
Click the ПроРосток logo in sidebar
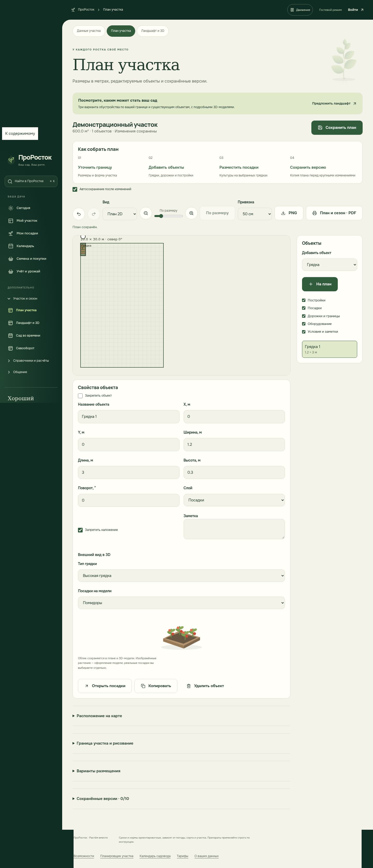tap(30, 160)
